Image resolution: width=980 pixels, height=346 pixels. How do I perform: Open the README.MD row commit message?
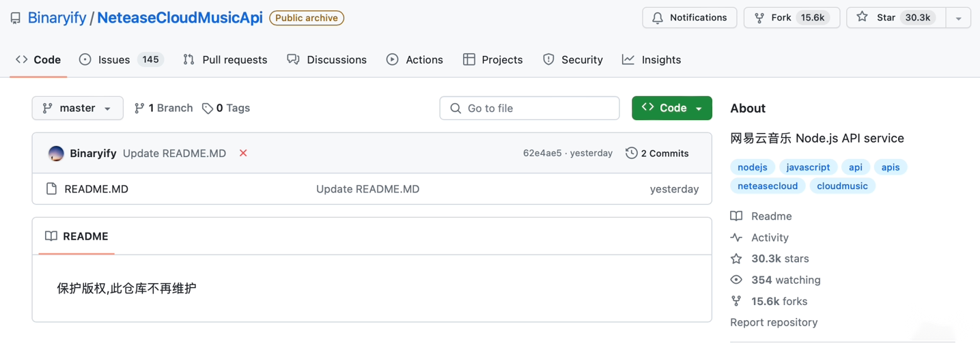coord(367,189)
